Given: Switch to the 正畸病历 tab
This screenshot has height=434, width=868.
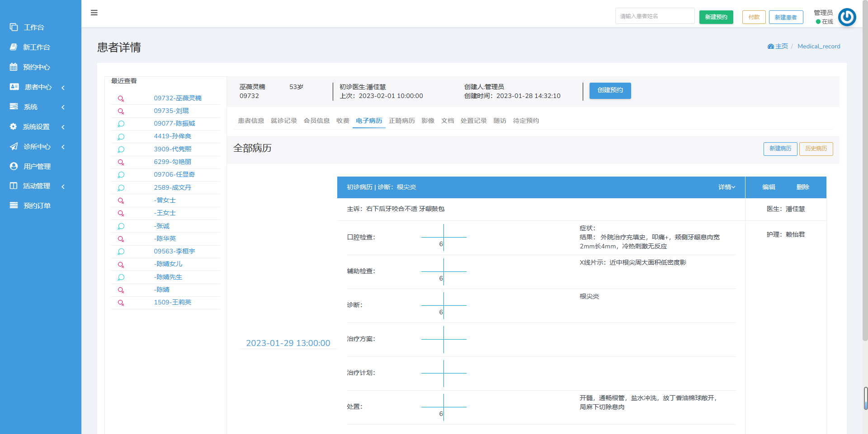Looking at the screenshot, I should [x=402, y=121].
